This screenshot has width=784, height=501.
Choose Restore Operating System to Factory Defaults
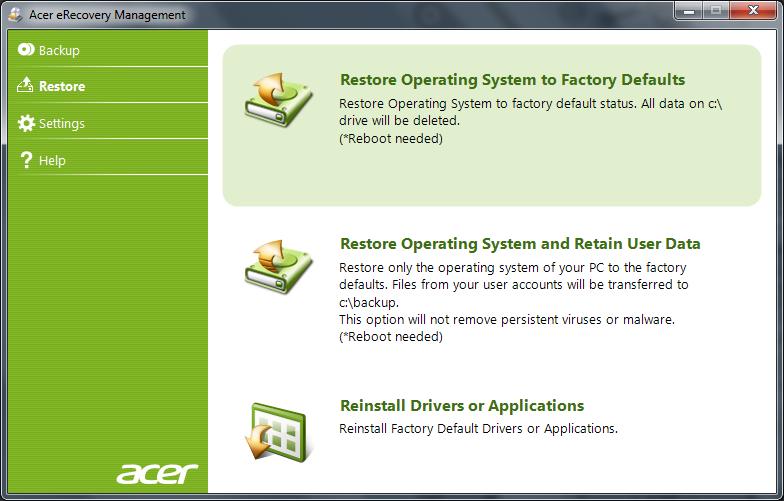pos(512,80)
